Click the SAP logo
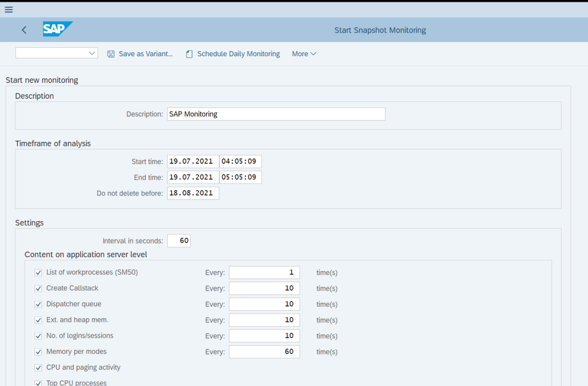Image resolution: width=588 pixels, height=386 pixels. (x=57, y=29)
